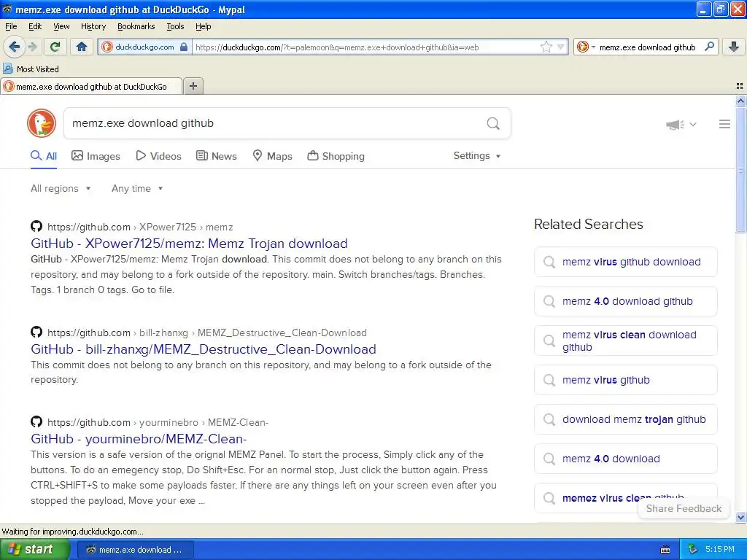This screenshot has width=747, height=560.
Task: Open a new tab with plus button
Action: 193,86
